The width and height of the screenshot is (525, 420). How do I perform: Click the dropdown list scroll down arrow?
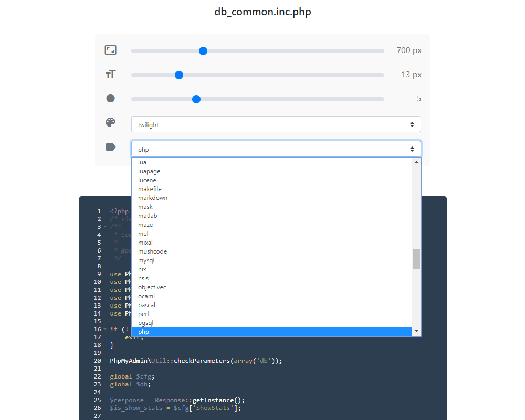tap(417, 331)
